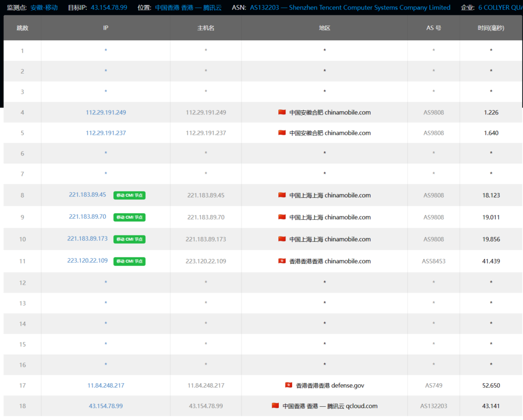Click the green CMI badge beside 223.120.22.109
523x420 pixels.
(129, 261)
